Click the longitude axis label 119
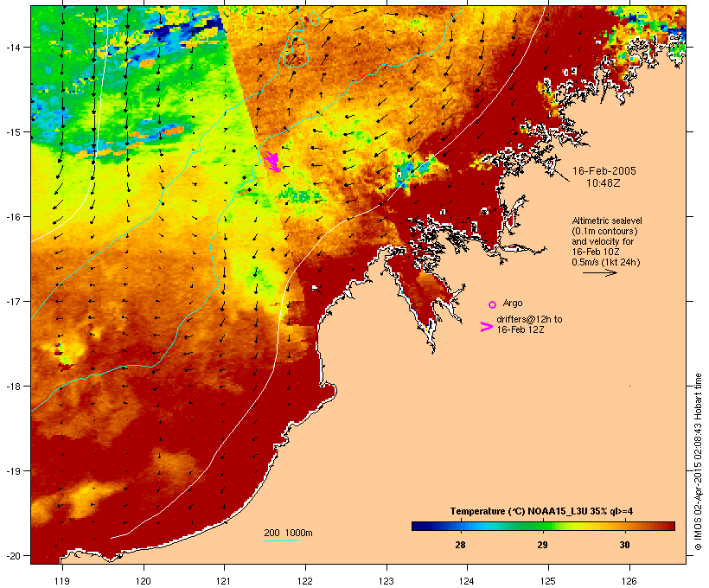Screen dimensions: 709x588 click(x=62, y=581)
